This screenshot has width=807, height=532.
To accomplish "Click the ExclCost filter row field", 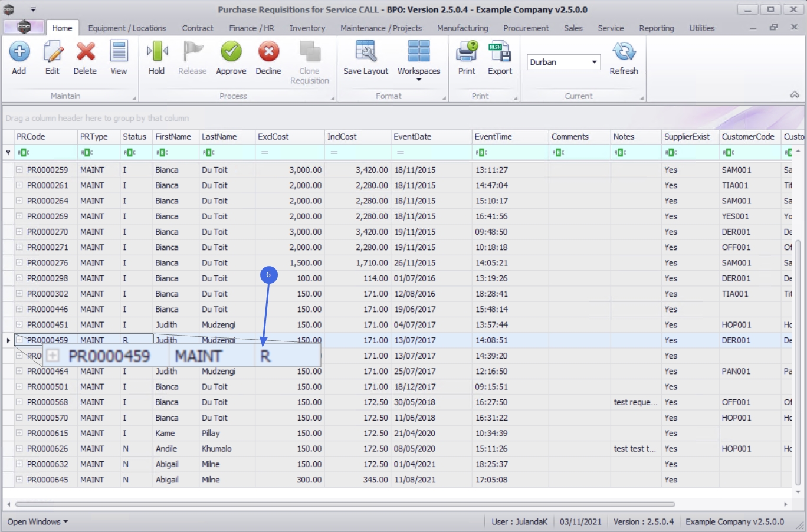I will coord(292,152).
